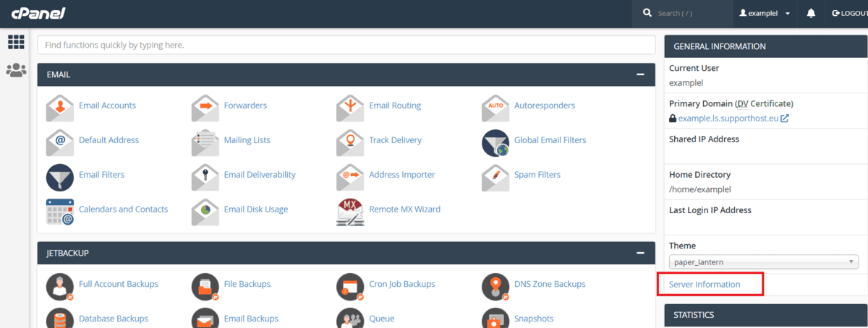Open the Email Accounts icon
The height and width of the screenshot is (328, 868).
[60, 108]
